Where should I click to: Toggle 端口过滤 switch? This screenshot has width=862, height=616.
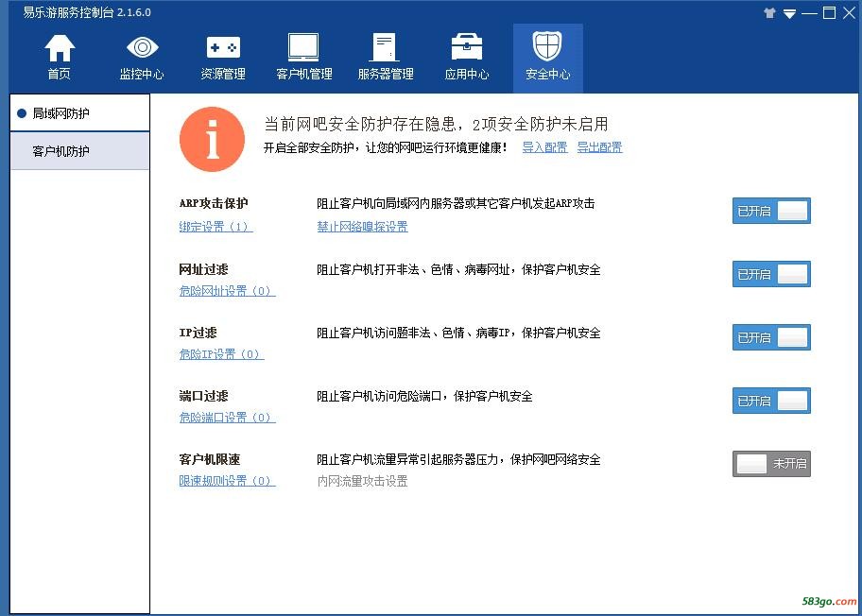771,401
